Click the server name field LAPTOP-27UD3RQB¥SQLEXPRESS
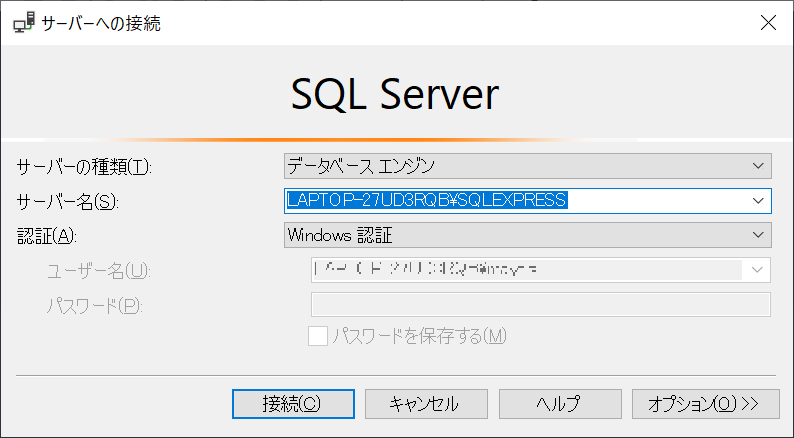794x438 pixels. (x=528, y=201)
